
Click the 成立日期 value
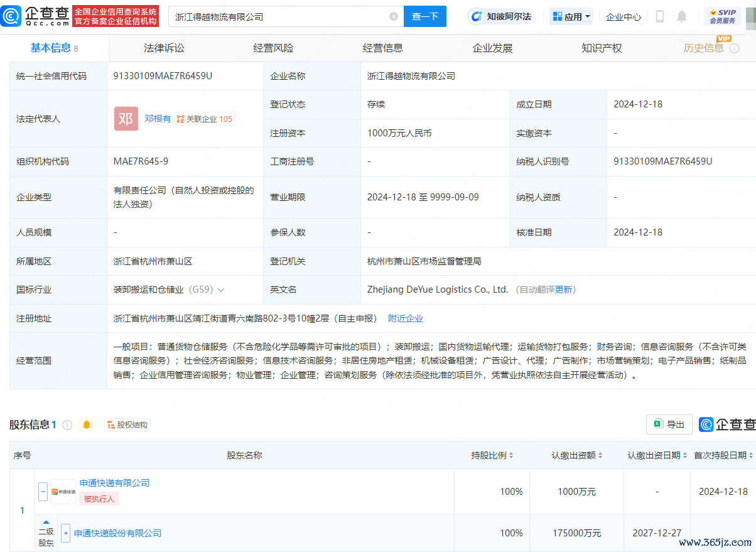[638, 104]
